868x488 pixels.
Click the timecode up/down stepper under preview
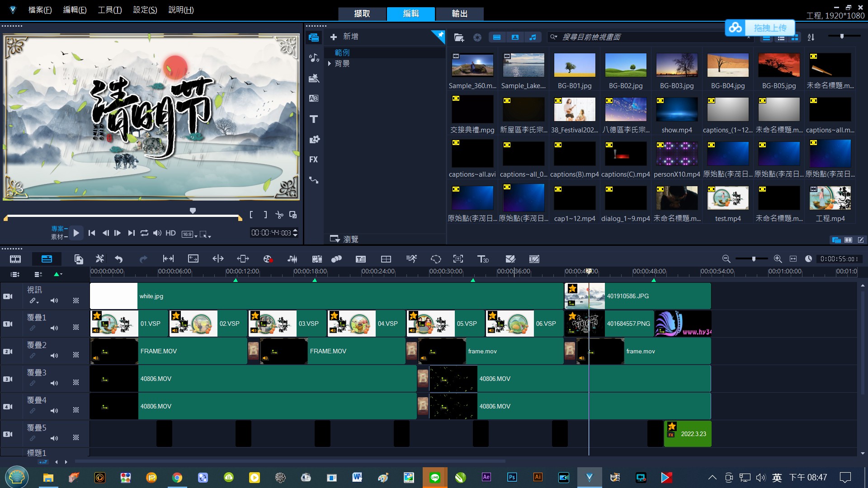click(x=295, y=233)
